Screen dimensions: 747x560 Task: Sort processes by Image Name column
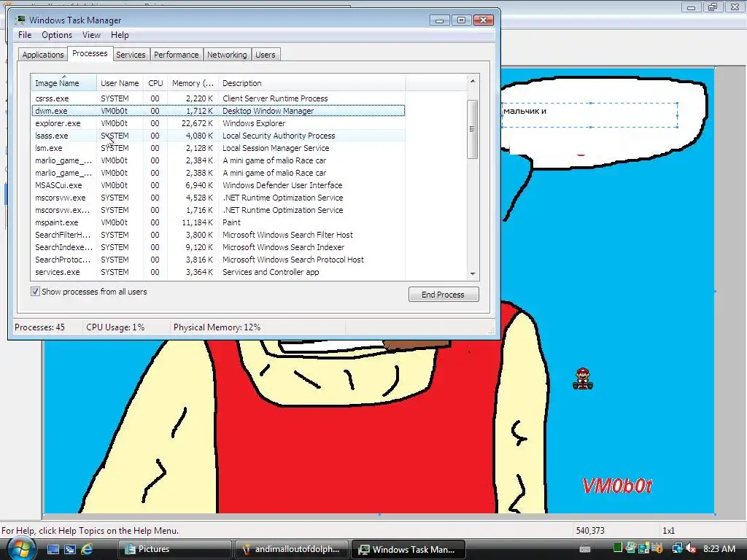tap(63, 83)
